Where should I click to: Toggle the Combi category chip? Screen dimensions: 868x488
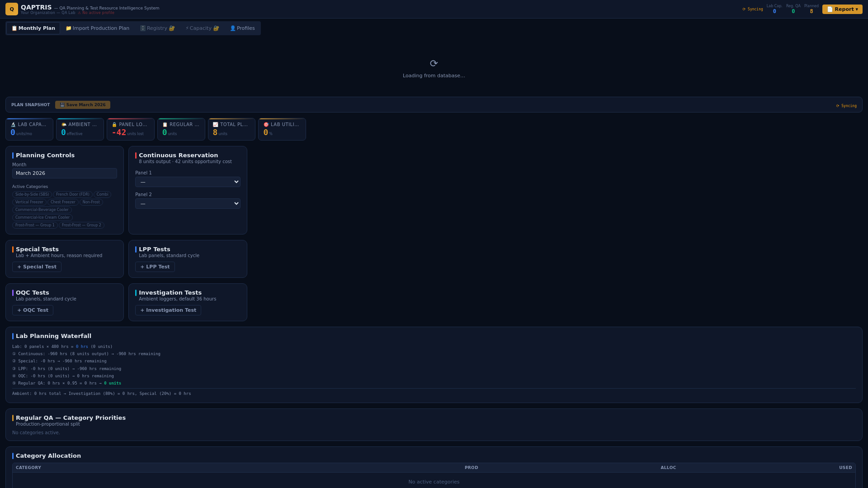pos(102,195)
